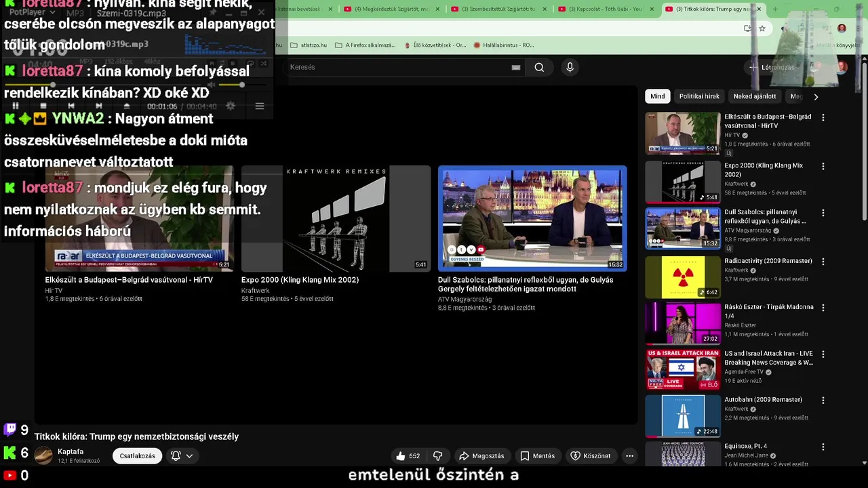Open Élő közvetítések bookmark
Screen dimensions: 868x488
pyautogui.click(x=434, y=45)
